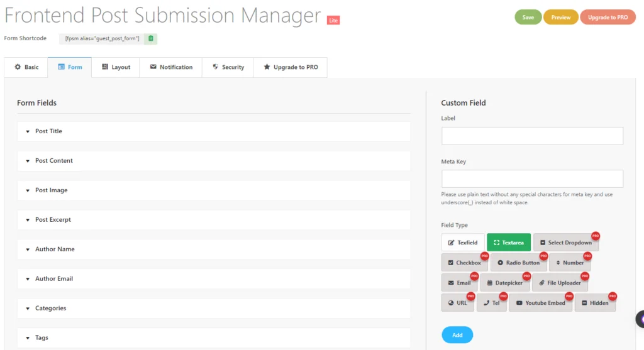Choose the Radio Button field type
This screenshot has width=644, height=350.
[518, 263]
